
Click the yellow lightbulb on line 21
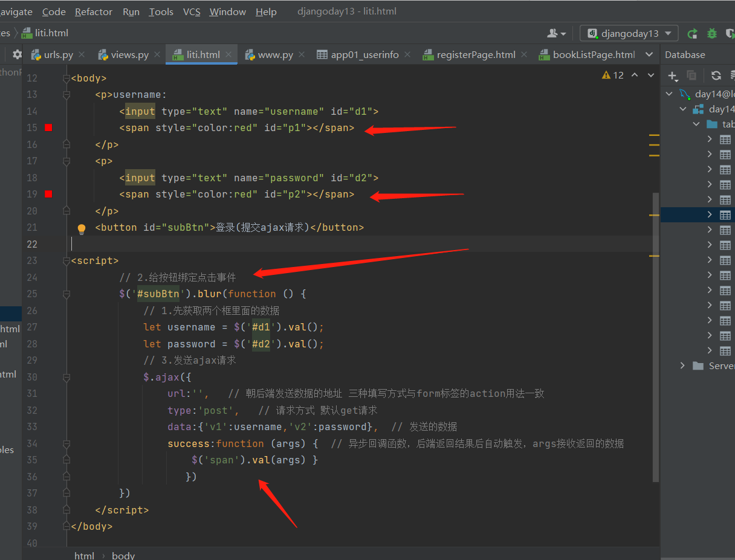82,228
